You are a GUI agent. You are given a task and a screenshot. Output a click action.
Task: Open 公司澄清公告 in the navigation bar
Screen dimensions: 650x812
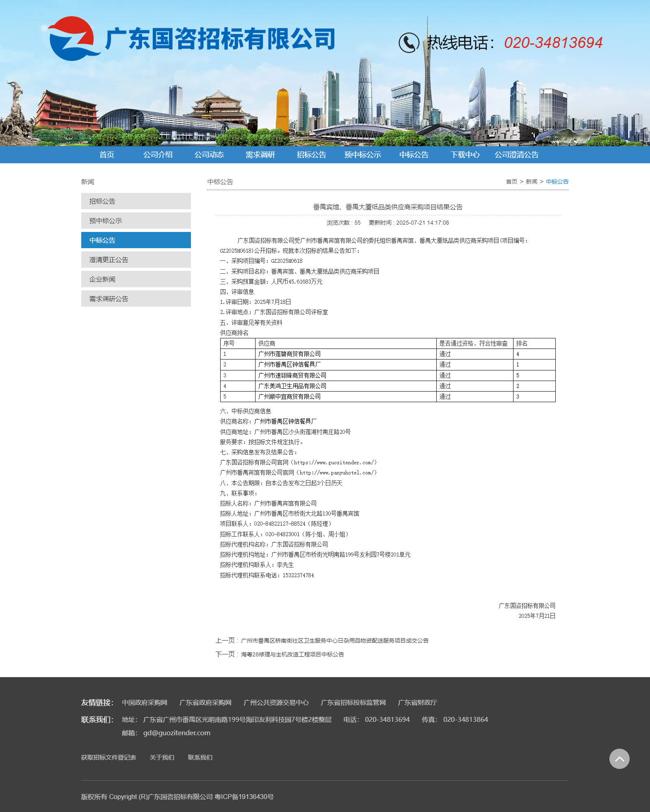pyautogui.click(x=516, y=155)
